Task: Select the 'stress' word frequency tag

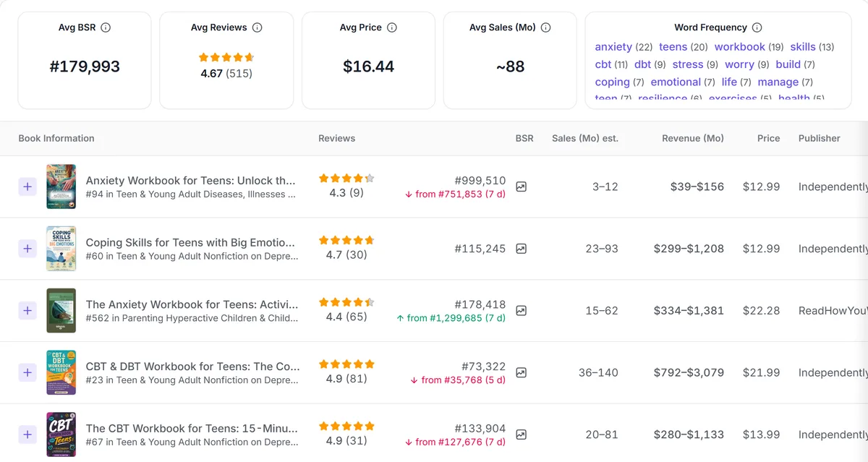Action: 687,64
